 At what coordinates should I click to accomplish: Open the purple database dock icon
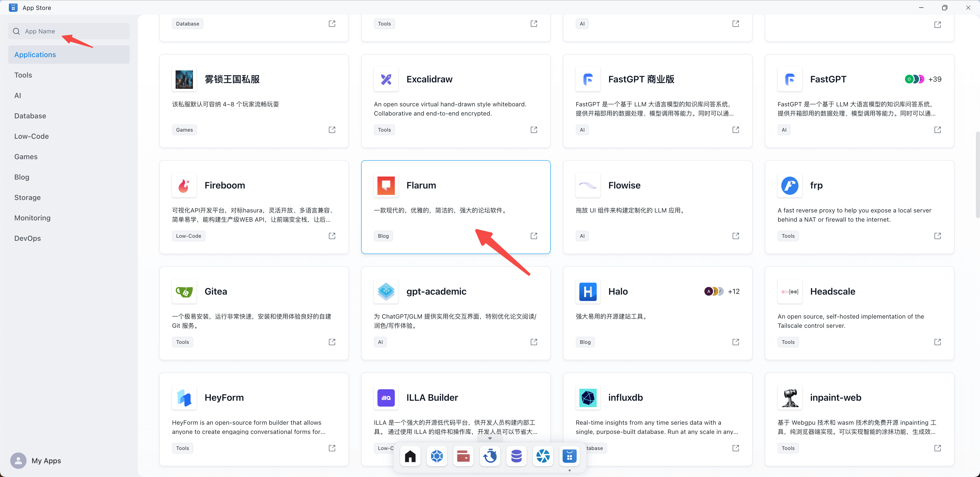point(516,456)
